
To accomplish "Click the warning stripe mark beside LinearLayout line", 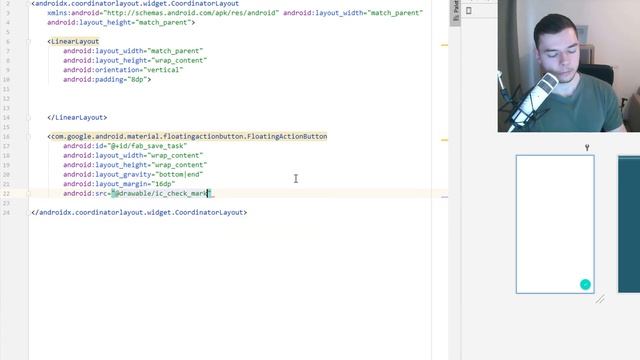I will (x=444, y=45).
